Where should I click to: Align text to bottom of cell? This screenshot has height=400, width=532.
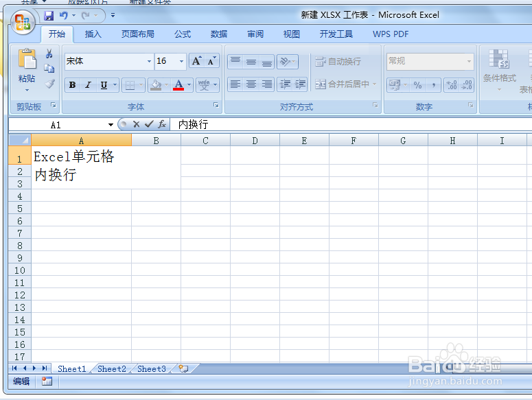267,61
